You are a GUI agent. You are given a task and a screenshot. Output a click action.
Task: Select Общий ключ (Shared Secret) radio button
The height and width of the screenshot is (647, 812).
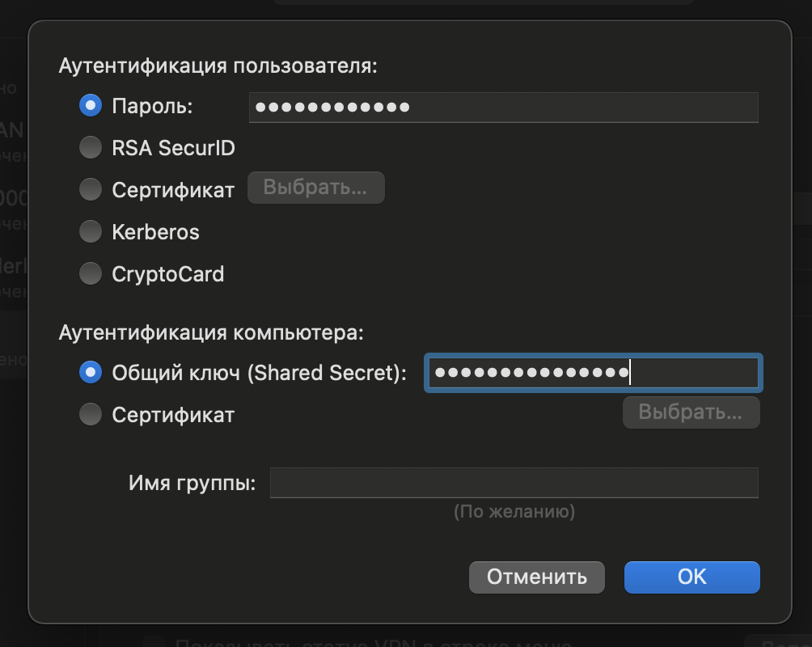tap(91, 373)
